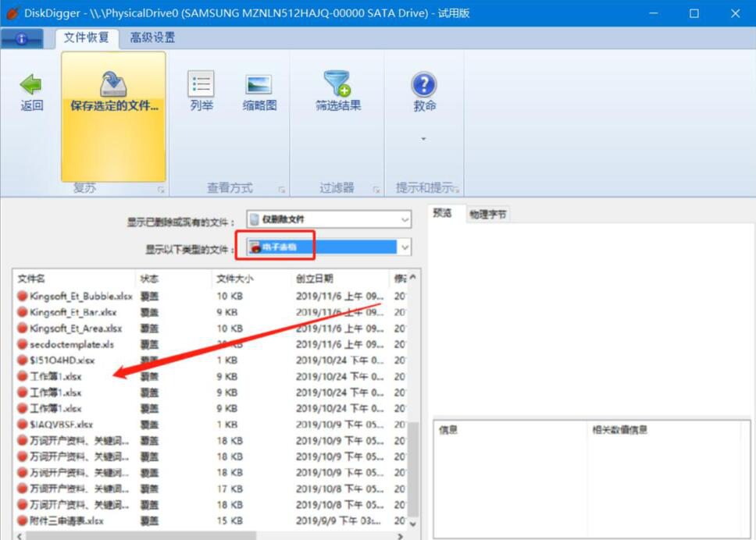The height and width of the screenshot is (540, 756).
Task: Click the Help question mark icon
Action: click(x=424, y=85)
